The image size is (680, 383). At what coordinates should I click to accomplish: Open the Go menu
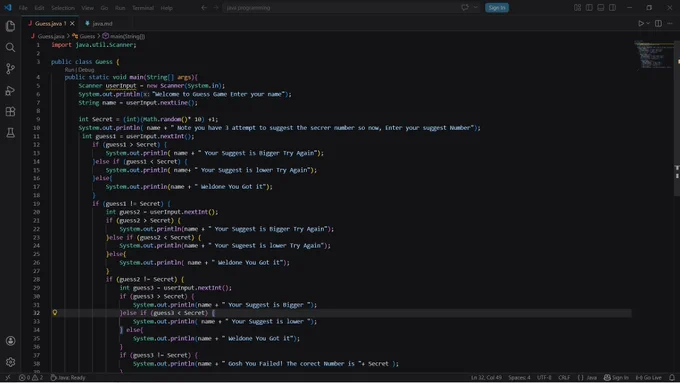point(104,8)
